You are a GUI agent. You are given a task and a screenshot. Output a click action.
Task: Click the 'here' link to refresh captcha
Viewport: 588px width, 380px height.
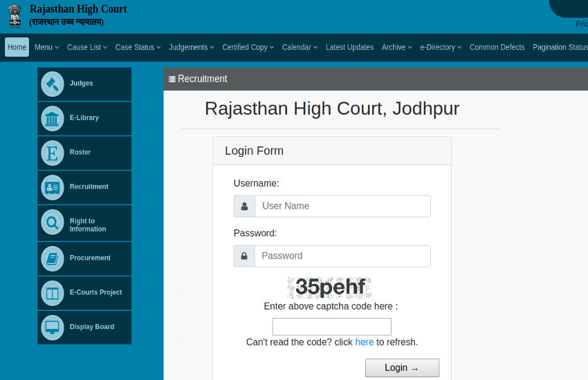click(x=364, y=342)
